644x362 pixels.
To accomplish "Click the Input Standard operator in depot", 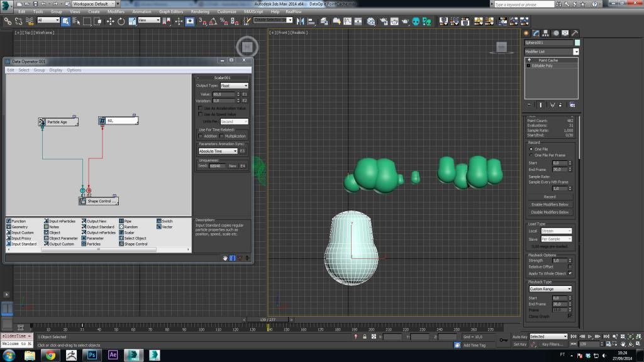I will point(24,244).
